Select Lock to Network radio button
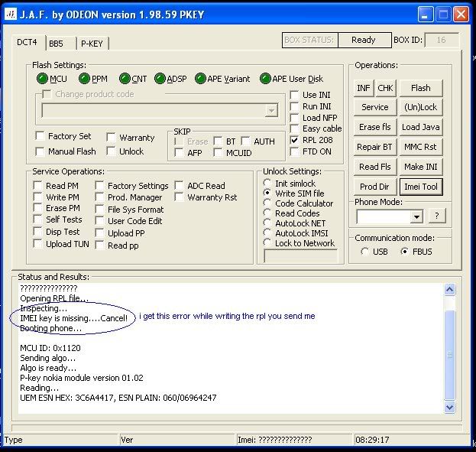The image size is (476, 452). point(267,243)
